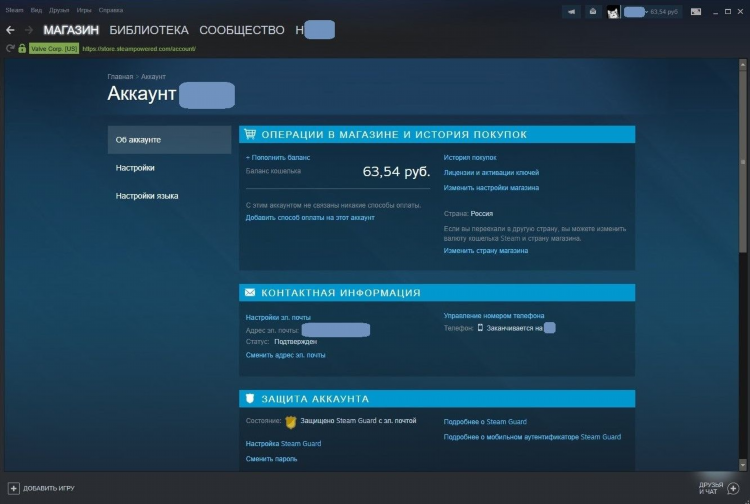750x504 pixels.
Task: Expand the account name dropdown arrow
Action: click(x=646, y=12)
